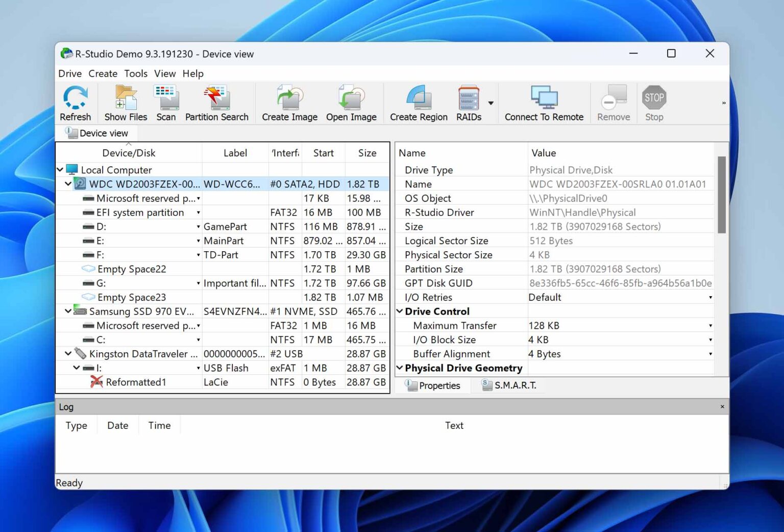Viewport: 784px width, 532px height.
Task: Open the Maximum Transfer dropdown
Action: [710, 325]
